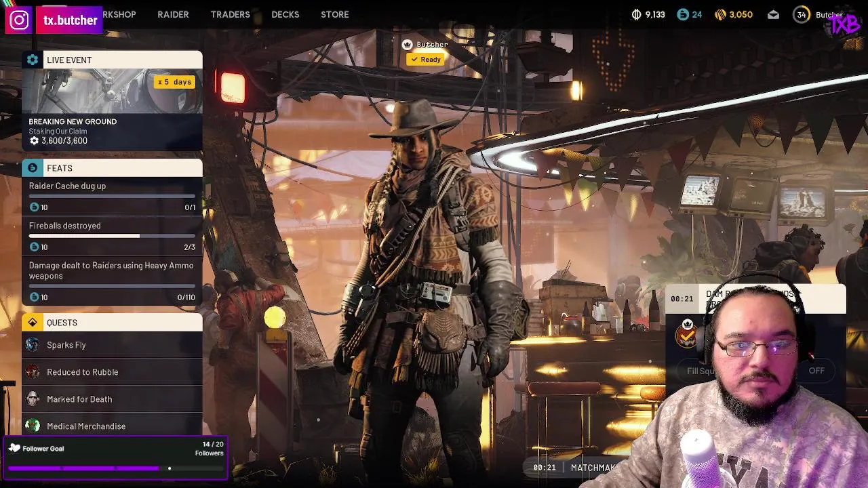868x488 pixels.
Task: Click the Medical Merchandise portrait icon
Action: pyautogui.click(x=33, y=426)
